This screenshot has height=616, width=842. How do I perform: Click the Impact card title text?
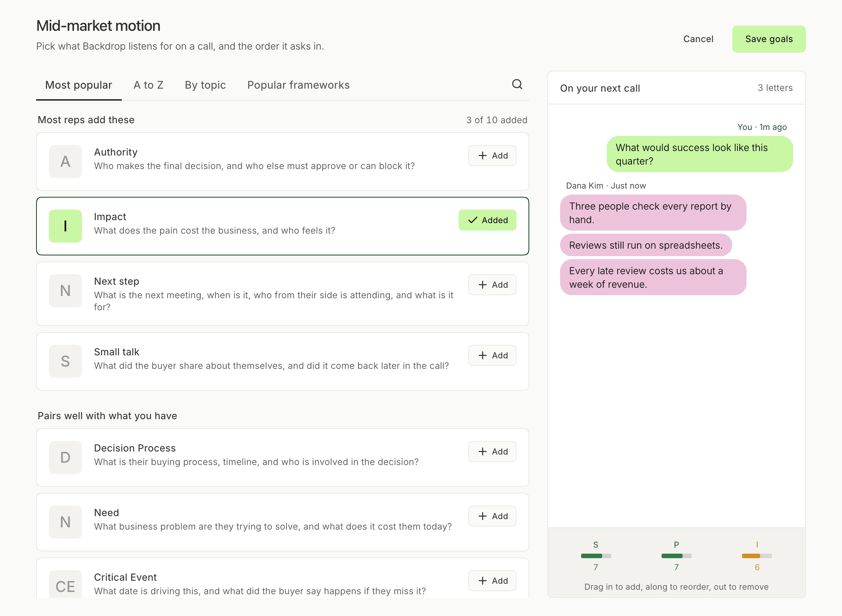point(110,217)
